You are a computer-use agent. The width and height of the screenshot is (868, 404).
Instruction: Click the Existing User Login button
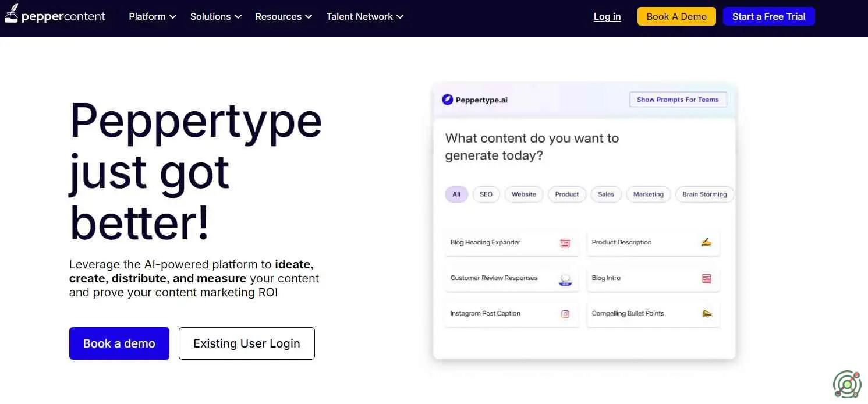(247, 343)
